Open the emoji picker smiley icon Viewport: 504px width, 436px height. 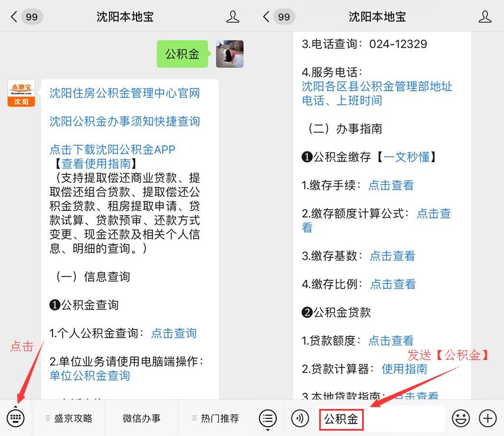click(461, 418)
